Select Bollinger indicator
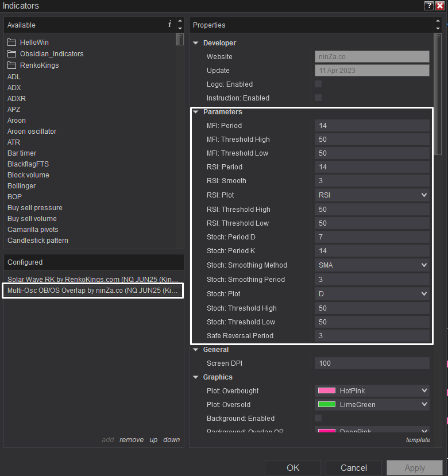The width and height of the screenshot is (448, 476). pos(22,186)
